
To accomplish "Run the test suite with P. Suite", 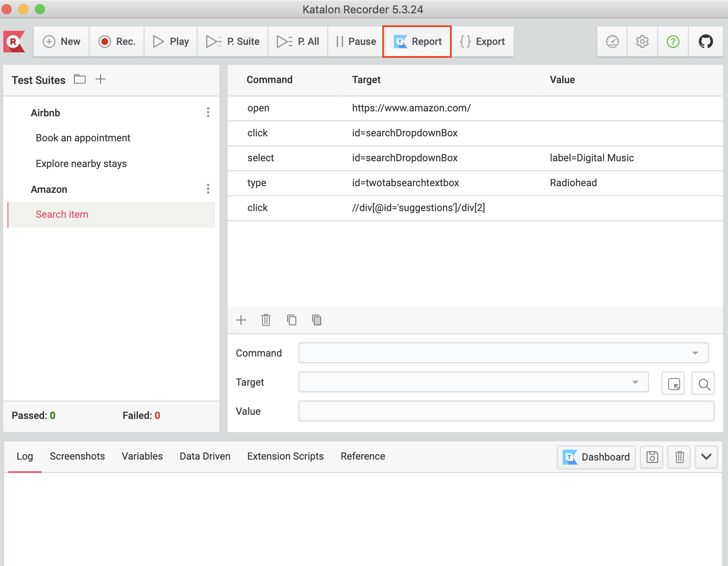I will 233,42.
